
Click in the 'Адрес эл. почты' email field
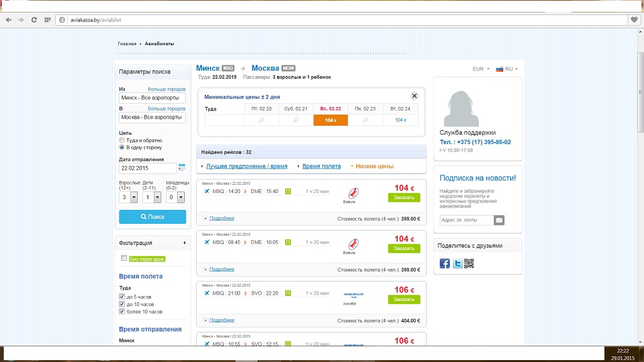(x=466, y=220)
